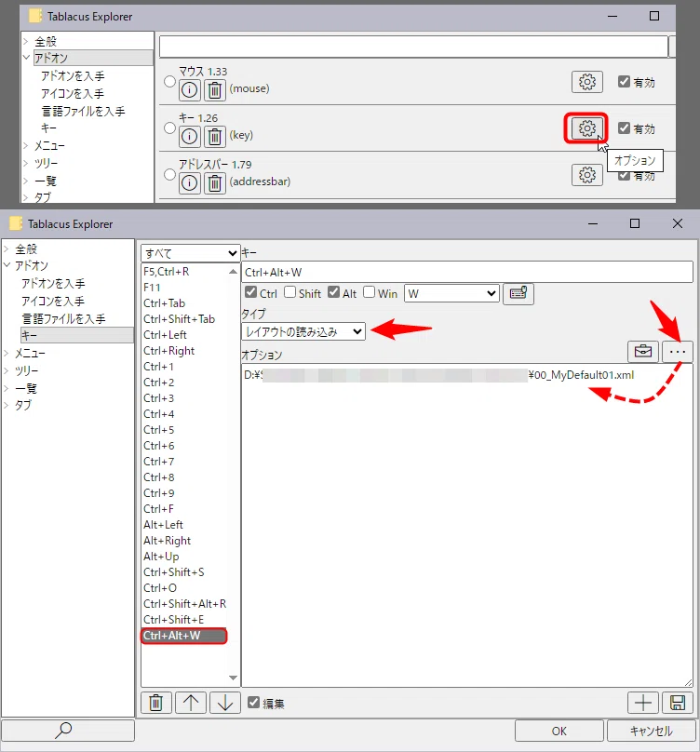Select アイコンを入手 in lower window tree

click(53, 301)
